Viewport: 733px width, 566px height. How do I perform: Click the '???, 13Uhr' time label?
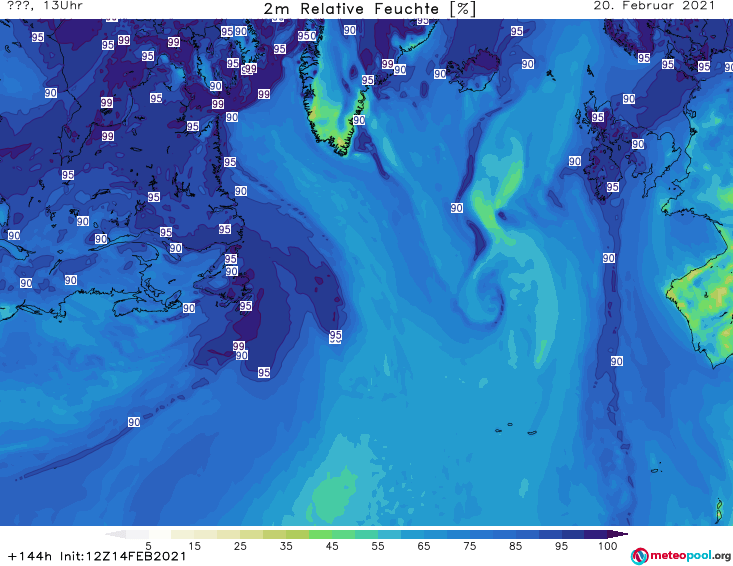45,6
